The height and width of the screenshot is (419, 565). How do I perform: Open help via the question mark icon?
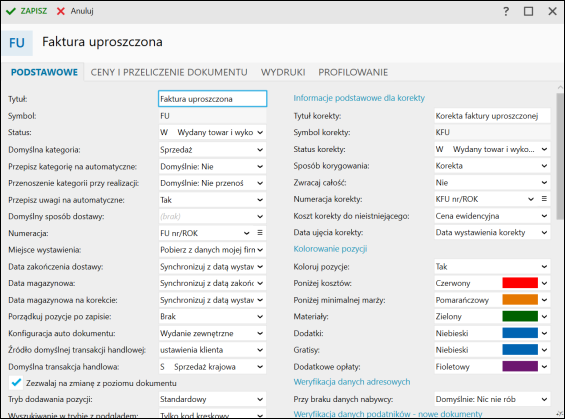(x=506, y=12)
